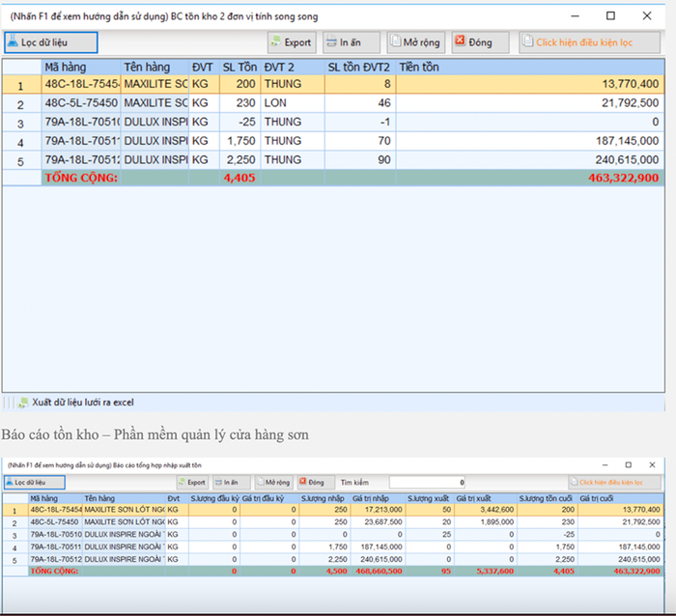
Task: Click the S.lượng tồn cuối column header
Action: point(548,499)
